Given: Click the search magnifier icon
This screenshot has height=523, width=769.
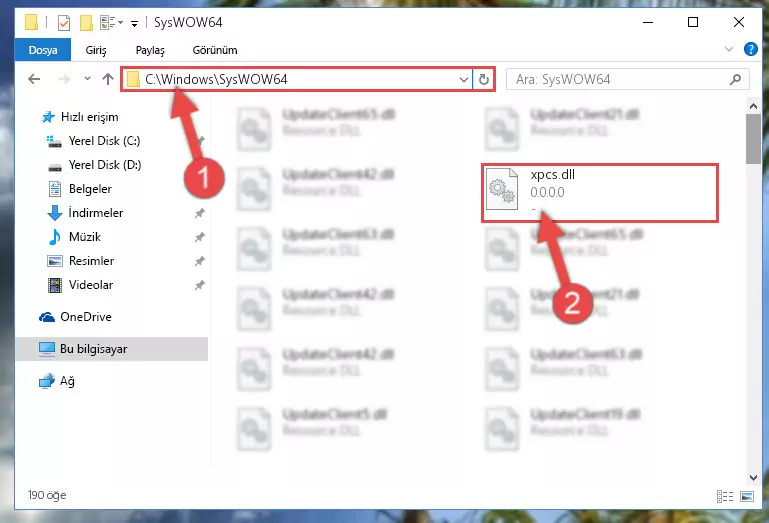Looking at the screenshot, I should point(735,79).
